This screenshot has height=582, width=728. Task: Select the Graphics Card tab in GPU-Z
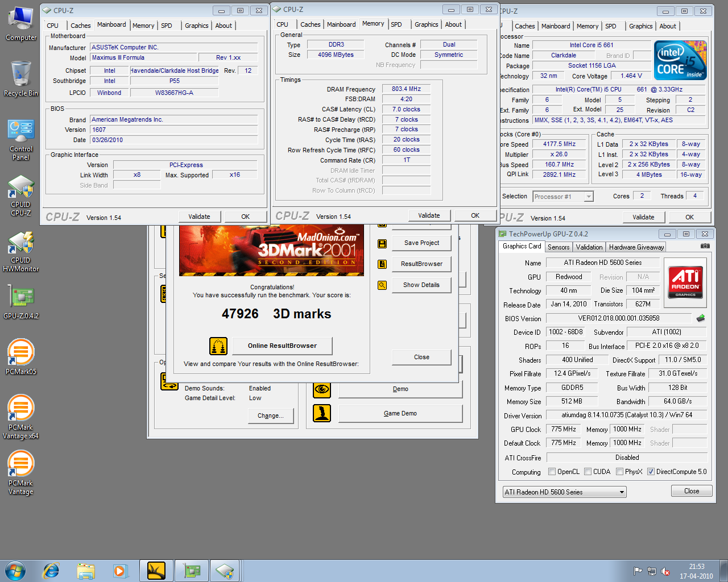(x=522, y=246)
